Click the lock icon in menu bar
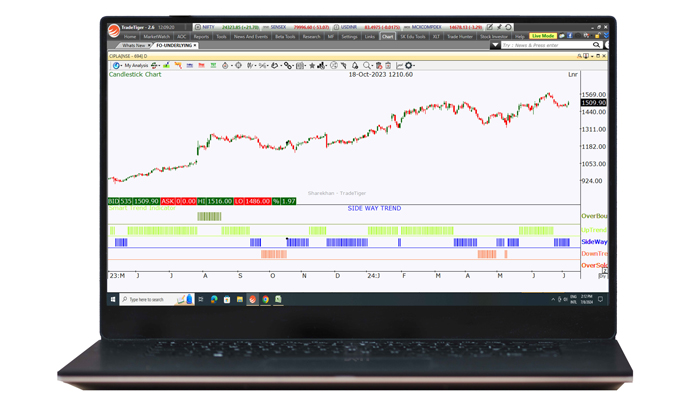The width and height of the screenshot is (700, 402). coord(597,36)
